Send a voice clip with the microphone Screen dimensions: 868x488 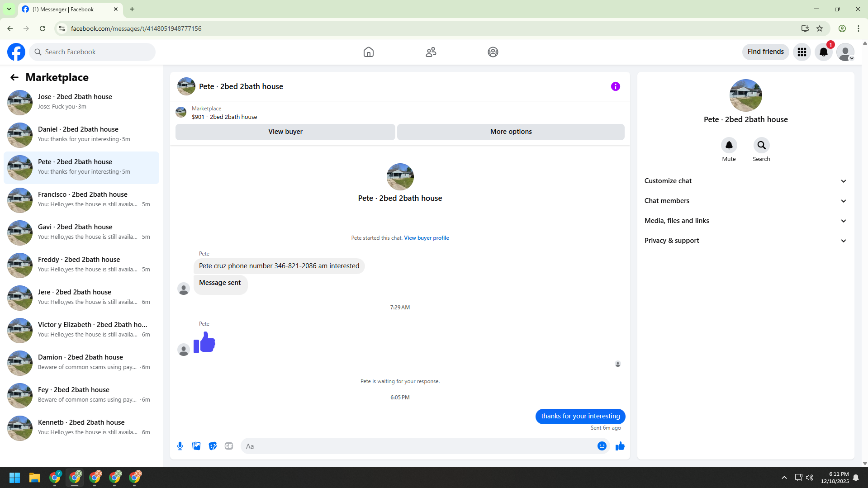[180, 446]
